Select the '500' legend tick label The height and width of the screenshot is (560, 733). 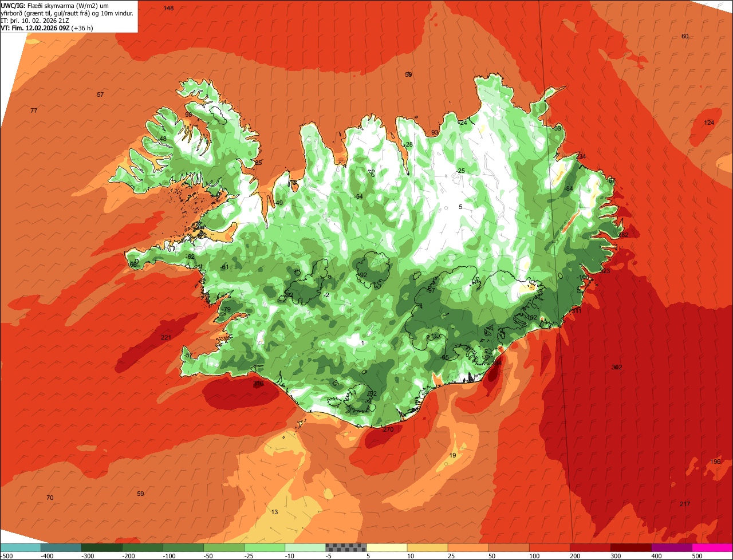click(697, 556)
